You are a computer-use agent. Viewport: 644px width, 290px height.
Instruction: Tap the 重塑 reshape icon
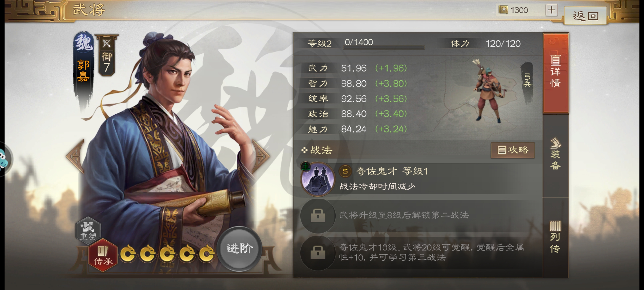coord(88,230)
